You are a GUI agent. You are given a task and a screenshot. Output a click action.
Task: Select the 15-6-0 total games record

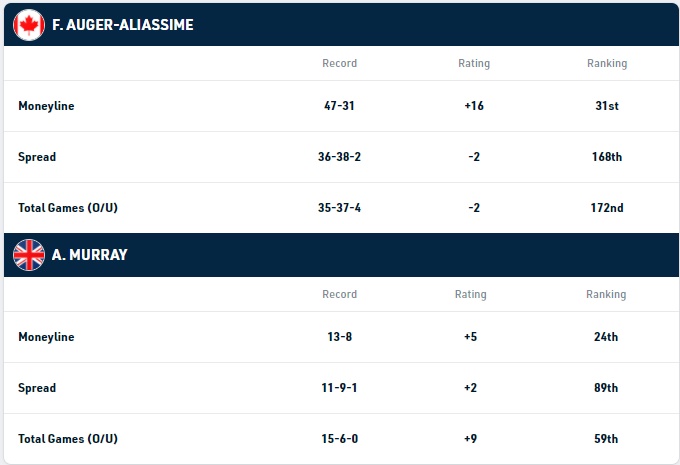coord(340,439)
